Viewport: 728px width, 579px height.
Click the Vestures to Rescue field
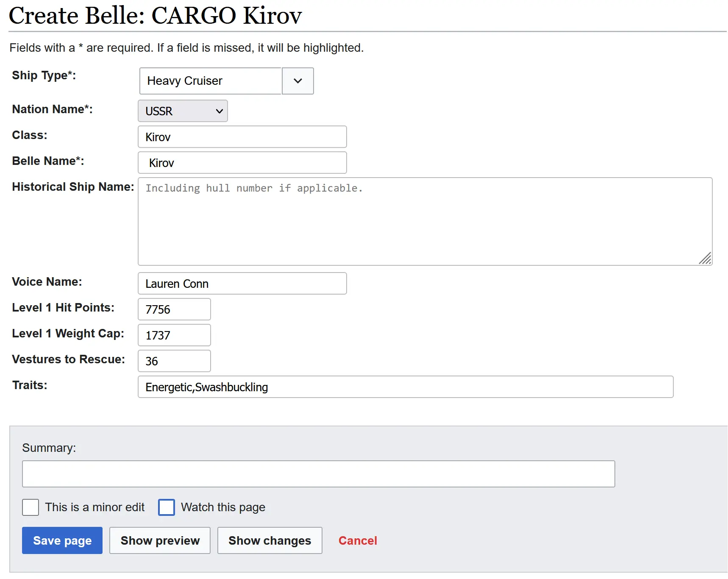tap(174, 361)
